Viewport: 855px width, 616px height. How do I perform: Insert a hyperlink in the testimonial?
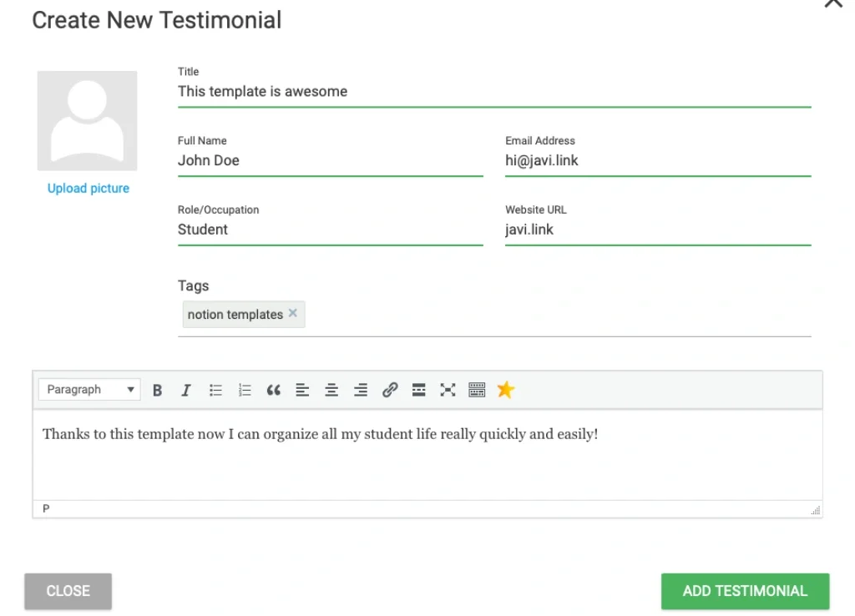point(390,389)
